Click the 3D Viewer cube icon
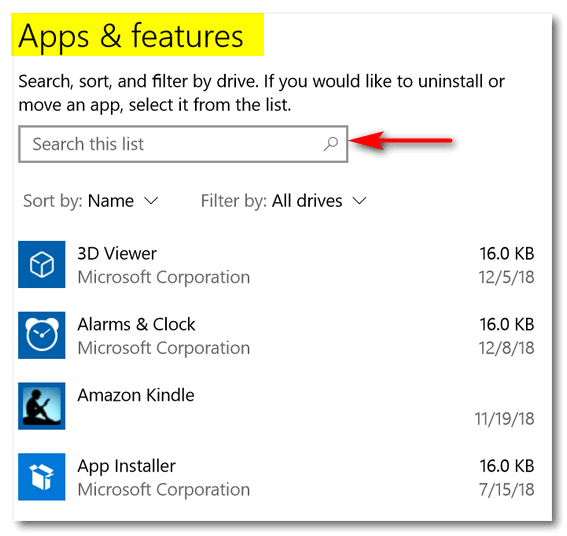Screen dimensions: 567x536 pos(42,264)
